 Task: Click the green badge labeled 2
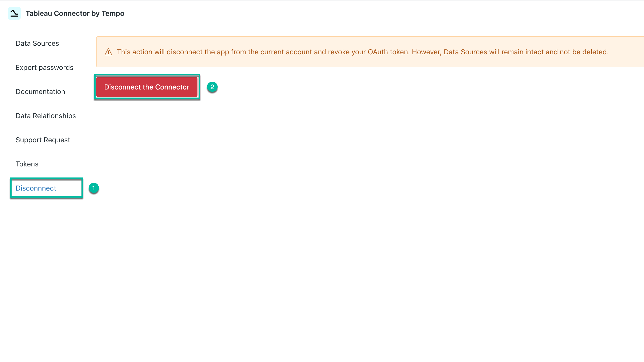tap(213, 87)
